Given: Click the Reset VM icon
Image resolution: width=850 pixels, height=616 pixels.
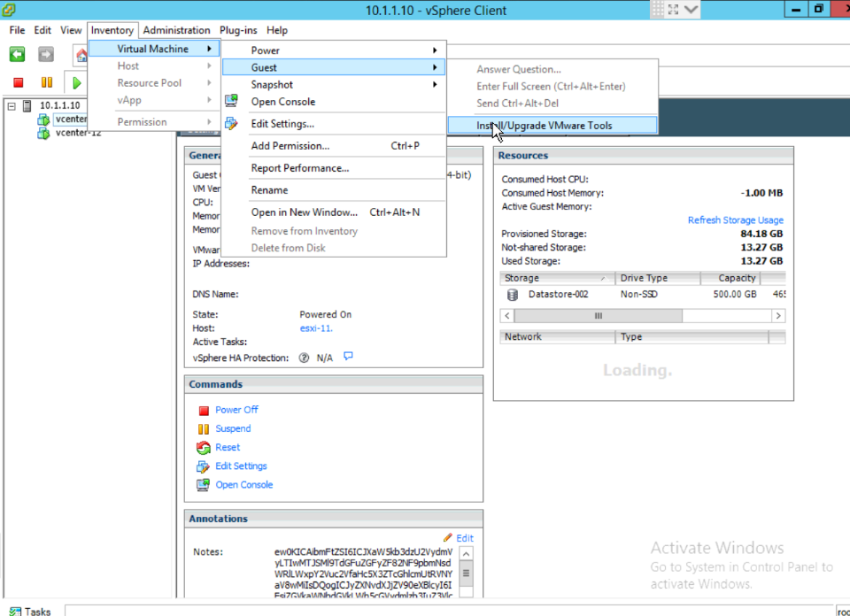Looking at the screenshot, I should tap(204, 447).
